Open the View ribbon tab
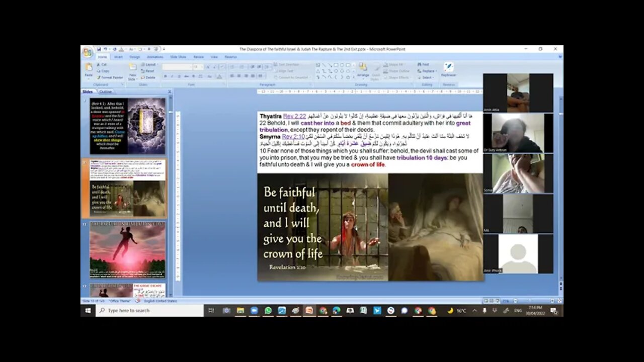Screen dimensions: 644x362 click(214, 57)
